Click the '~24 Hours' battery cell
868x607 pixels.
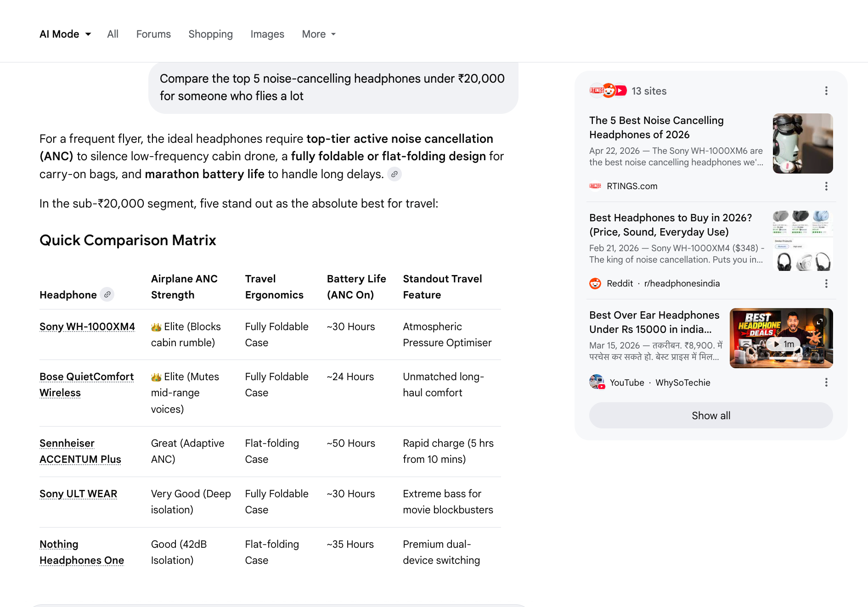350,377
